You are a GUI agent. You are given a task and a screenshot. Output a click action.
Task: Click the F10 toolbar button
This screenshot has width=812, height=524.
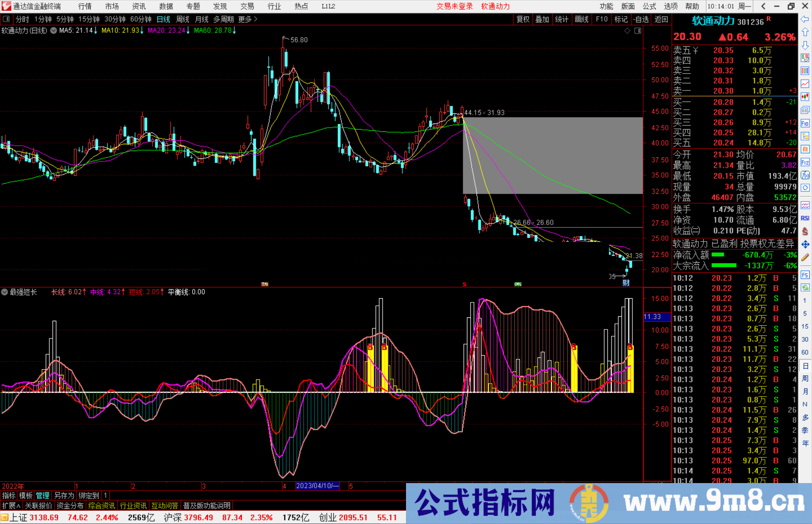[601, 19]
